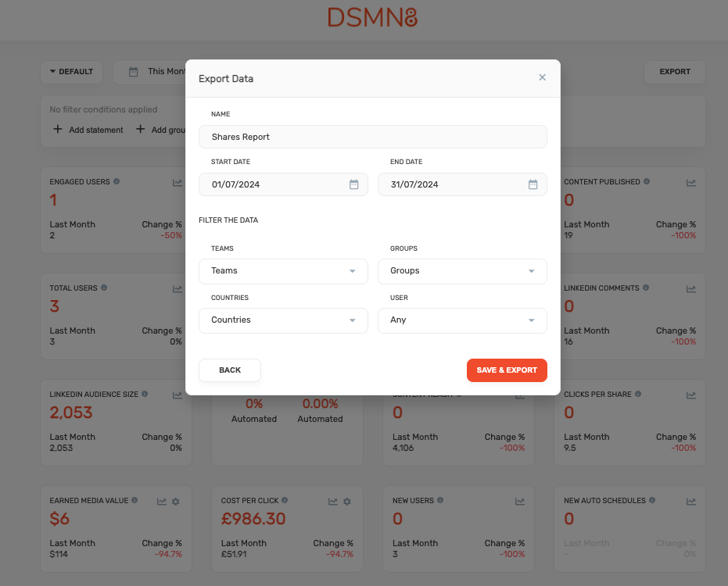The width and height of the screenshot is (728, 586).
Task: Show the Clicks Per Share info icon
Action: tap(638, 394)
